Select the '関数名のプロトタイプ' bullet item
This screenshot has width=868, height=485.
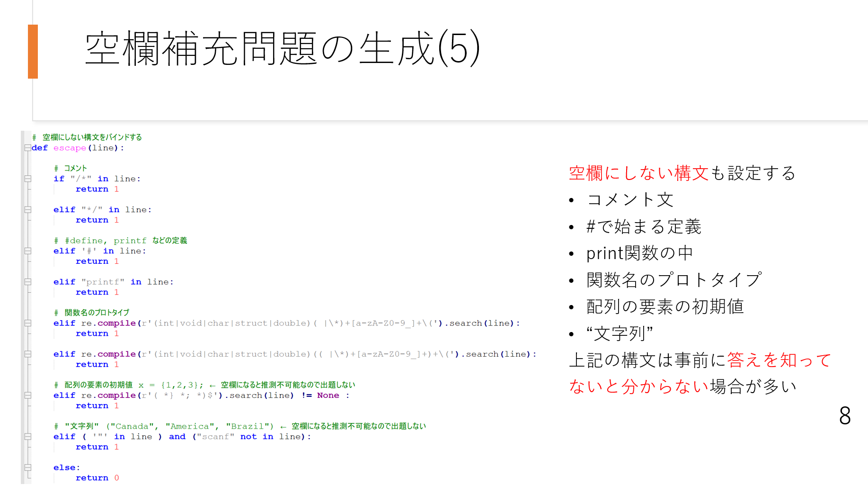tap(673, 280)
